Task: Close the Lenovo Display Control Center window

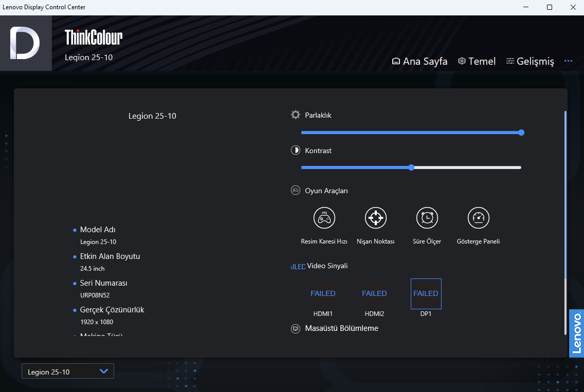Action: tap(573, 7)
